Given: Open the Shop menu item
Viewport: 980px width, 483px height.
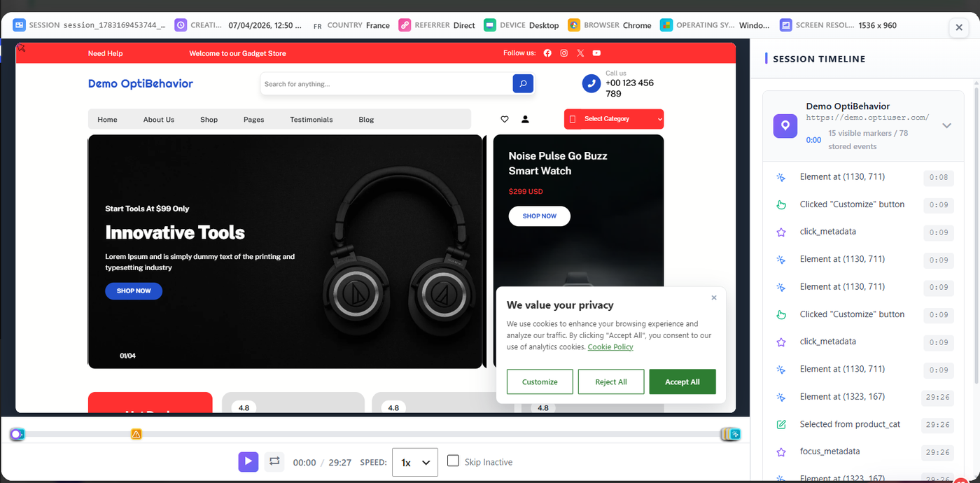Looking at the screenshot, I should 209,120.
